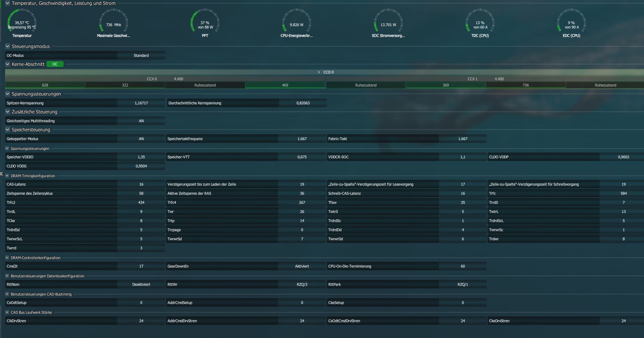The image size is (644, 338).
Task: Click the PPT gauge showing 37 %
Action: [x=205, y=23]
